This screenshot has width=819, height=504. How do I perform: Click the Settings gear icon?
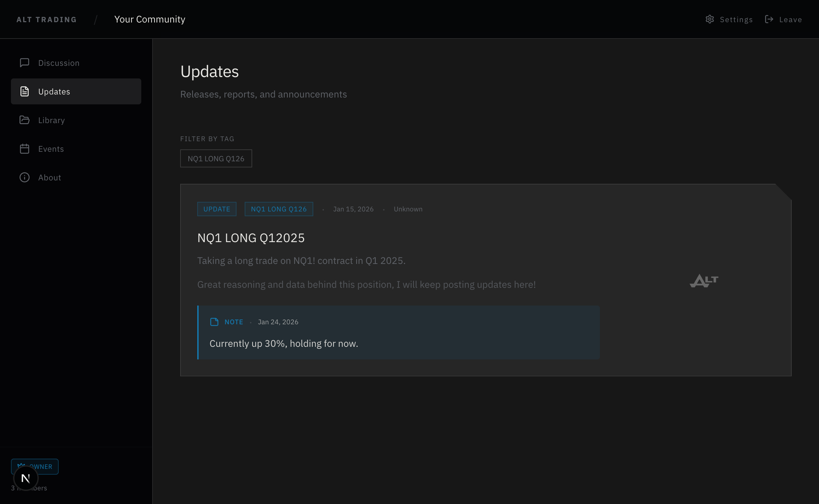710,19
